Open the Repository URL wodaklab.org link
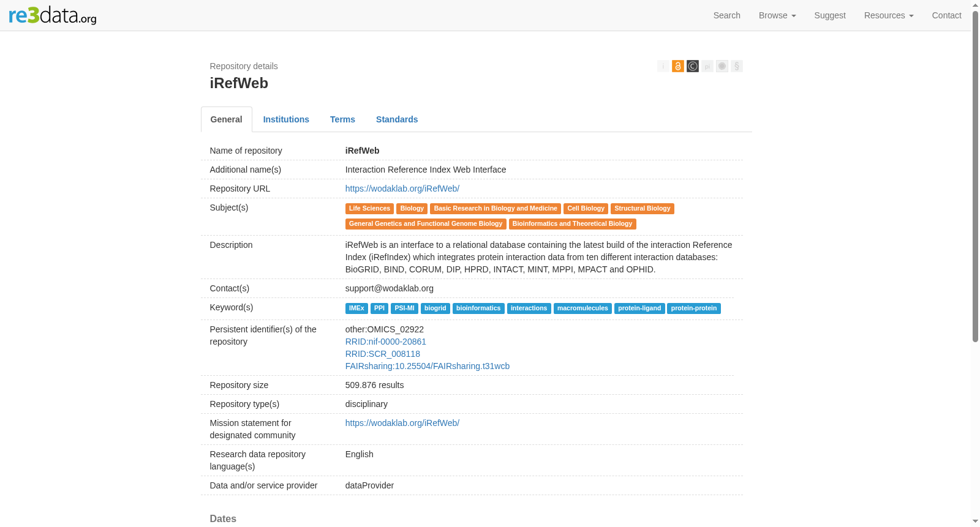Viewport: 980px width, 527px height. [402, 189]
